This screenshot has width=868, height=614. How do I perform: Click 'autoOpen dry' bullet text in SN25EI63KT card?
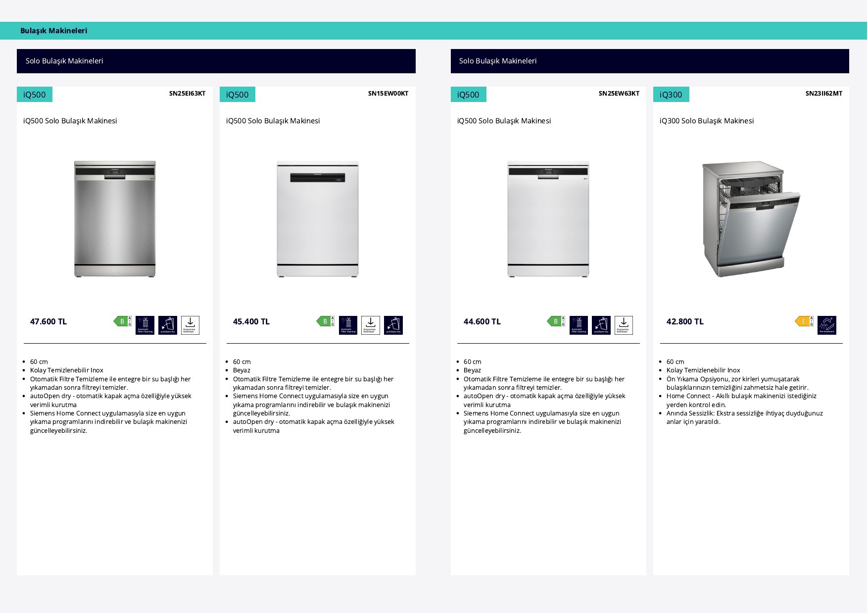tap(111, 401)
